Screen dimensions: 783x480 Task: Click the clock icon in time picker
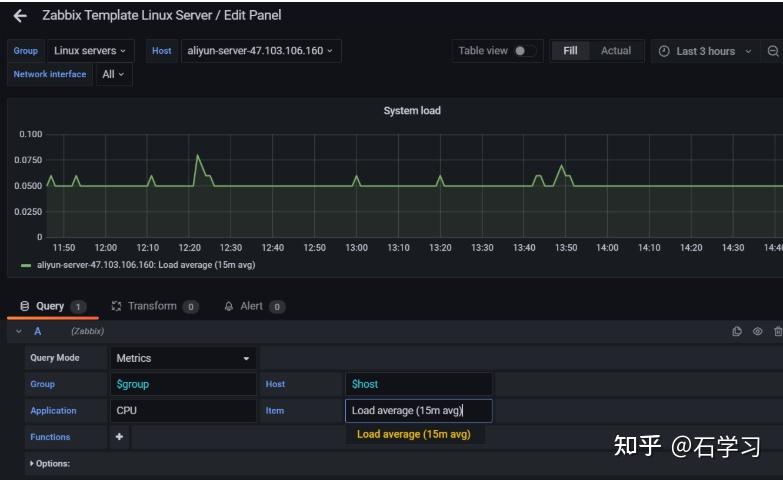(664, 51)
